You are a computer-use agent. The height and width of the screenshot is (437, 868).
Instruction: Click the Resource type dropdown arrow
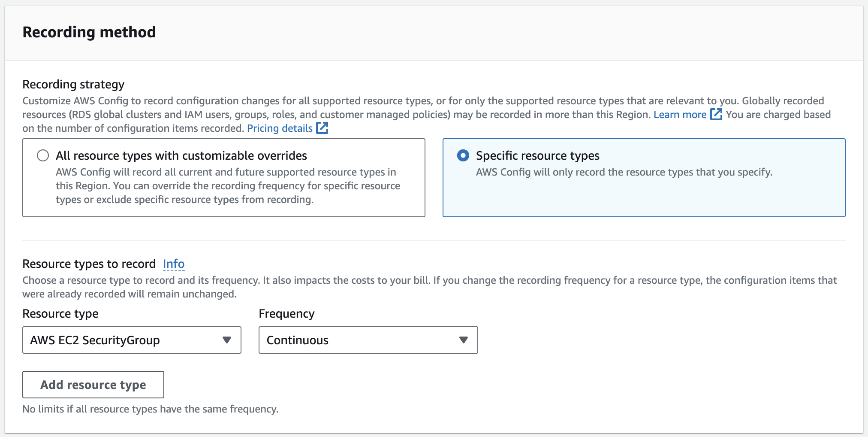[x=227, y=340]
